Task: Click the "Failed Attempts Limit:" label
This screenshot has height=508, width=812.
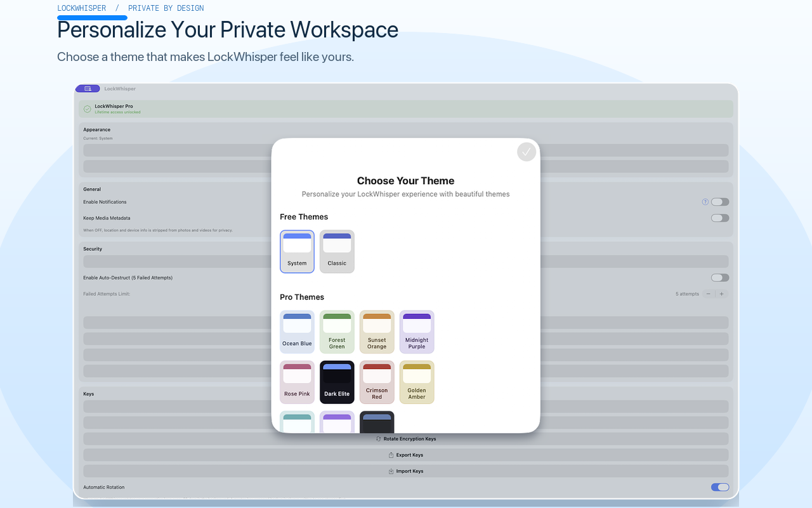Action: 107,294
